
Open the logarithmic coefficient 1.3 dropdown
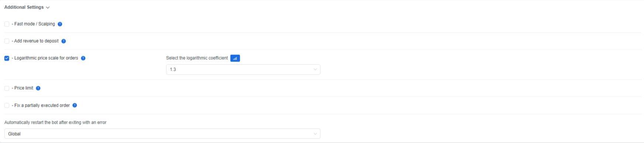[x=243, y=70]
